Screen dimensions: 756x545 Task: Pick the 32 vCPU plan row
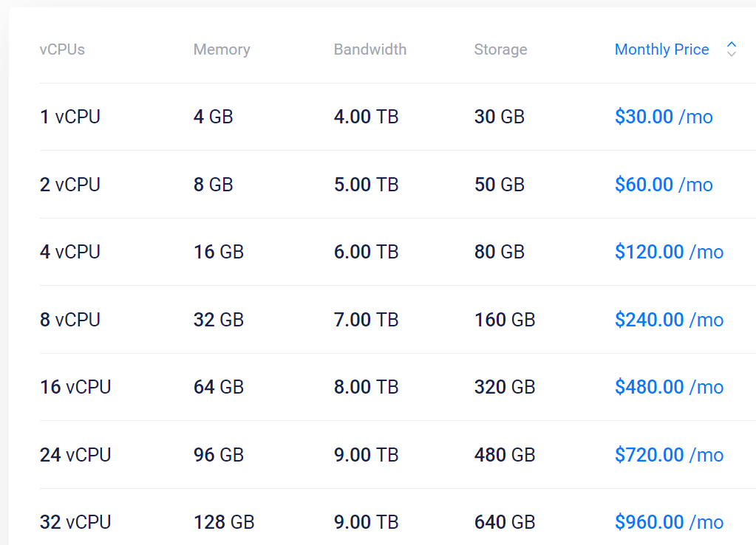[x=75, y=522]
